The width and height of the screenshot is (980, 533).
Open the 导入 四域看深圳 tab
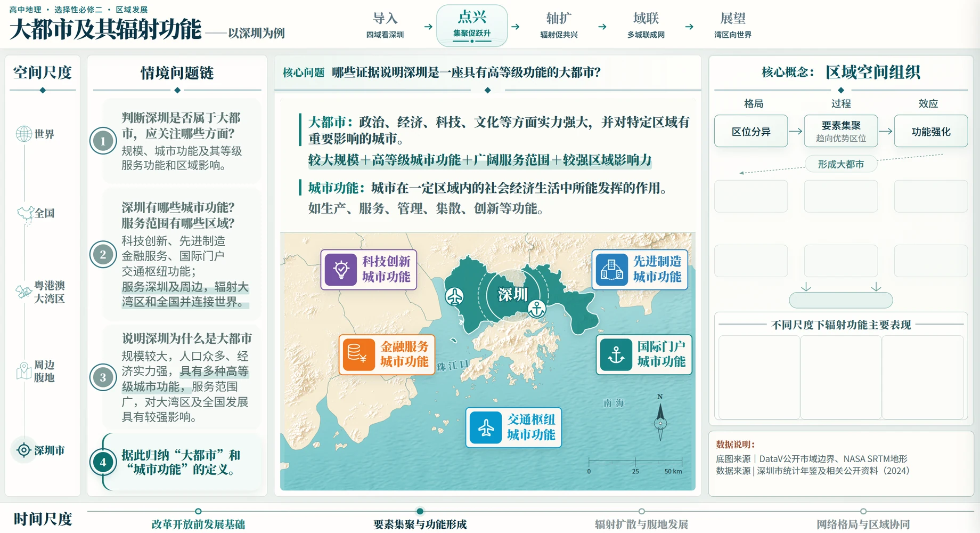click(385, 25)
